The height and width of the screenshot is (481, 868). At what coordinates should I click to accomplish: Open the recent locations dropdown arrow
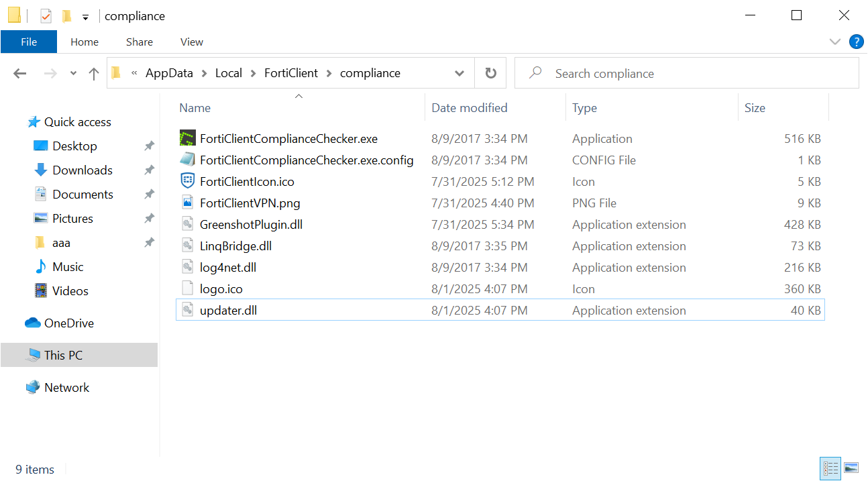[x=73, y=74]
